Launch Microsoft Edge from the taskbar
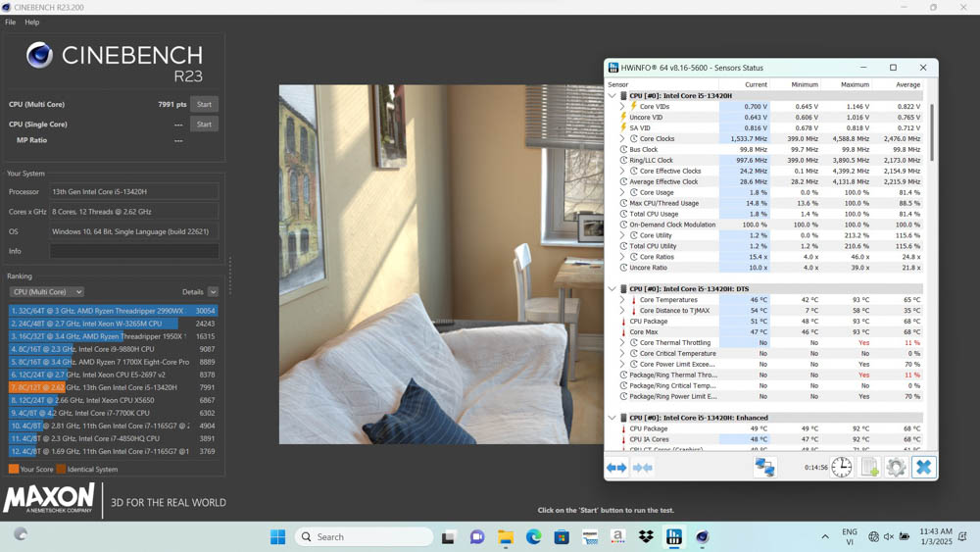 [x=533, y=537]
